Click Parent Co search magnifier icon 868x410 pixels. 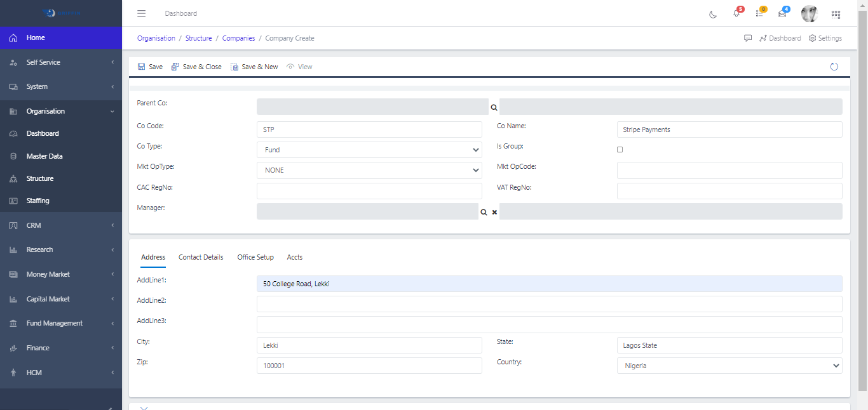click(494, 108)
